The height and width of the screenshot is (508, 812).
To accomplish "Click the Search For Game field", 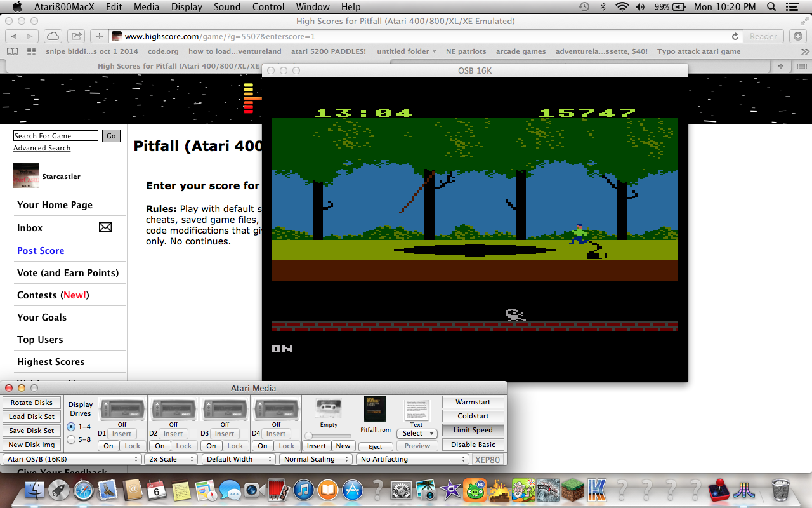I will [56, 136].
